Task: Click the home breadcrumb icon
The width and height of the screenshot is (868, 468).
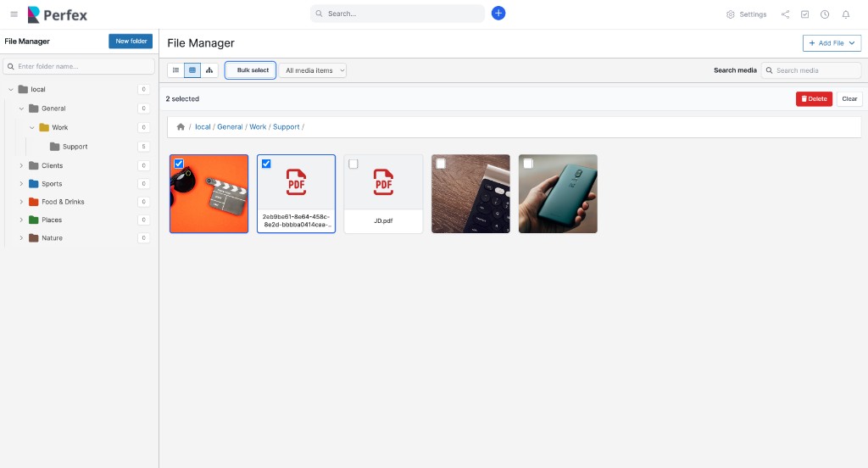Action: click(x=181, y=127)
